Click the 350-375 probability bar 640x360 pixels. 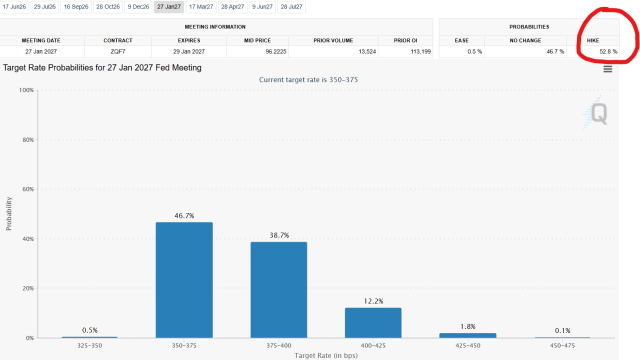pos(184,280)
